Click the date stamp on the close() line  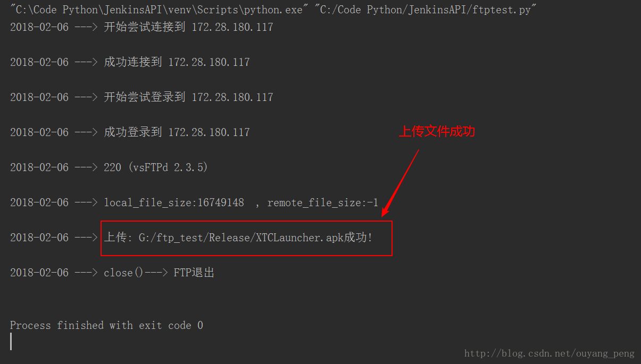[x=39, y=273]
